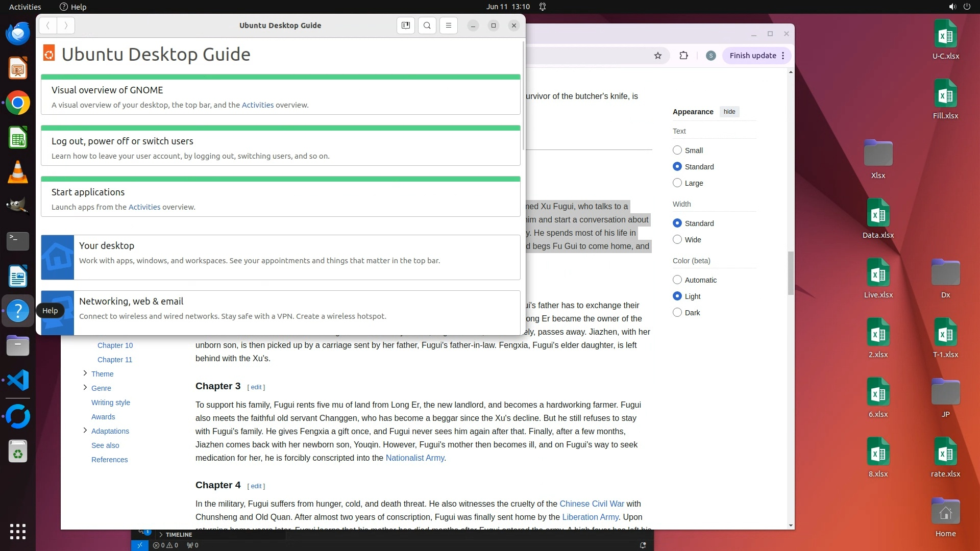The width and height of the screenshot is (980, 551).
Task: Select the Small text size radio
Action: pos(677,150)
